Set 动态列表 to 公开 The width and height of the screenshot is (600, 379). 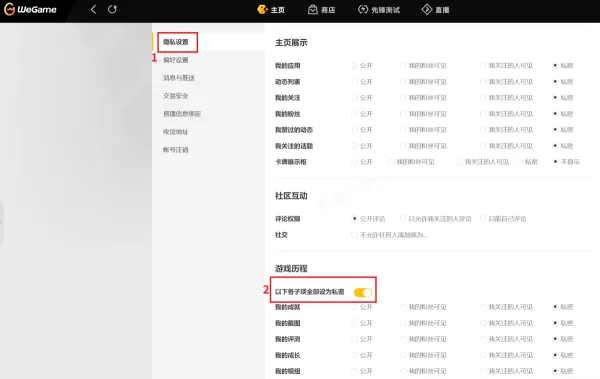tap(354, 82)
